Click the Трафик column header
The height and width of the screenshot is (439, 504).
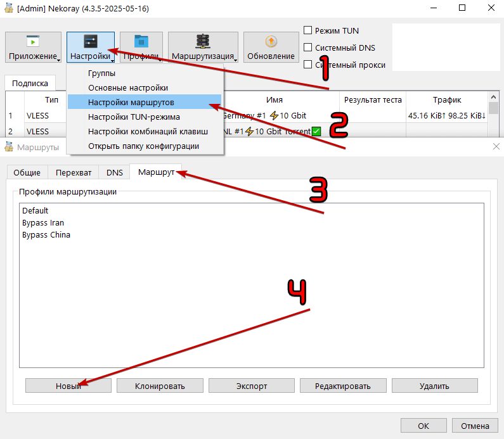point(447,100)
